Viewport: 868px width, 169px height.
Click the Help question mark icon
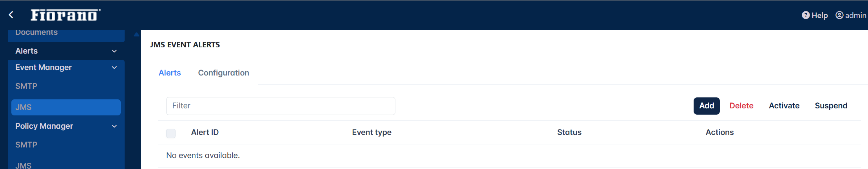[x=806, y=15]
